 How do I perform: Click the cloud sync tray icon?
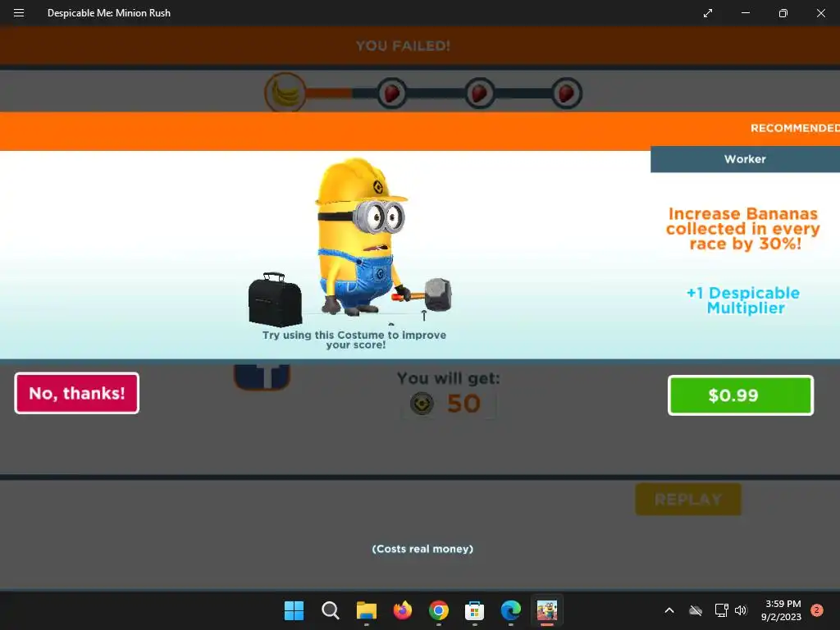696,610
